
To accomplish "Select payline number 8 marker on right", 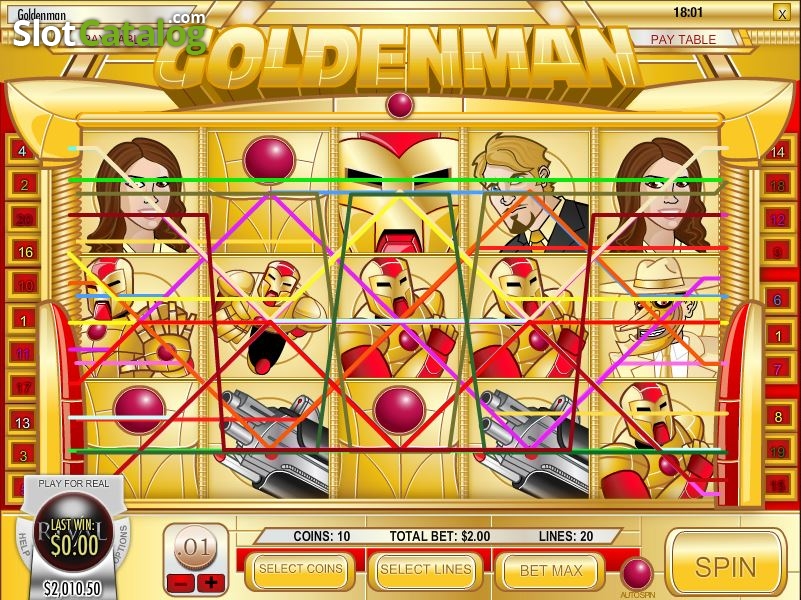I will coord(778,417).
